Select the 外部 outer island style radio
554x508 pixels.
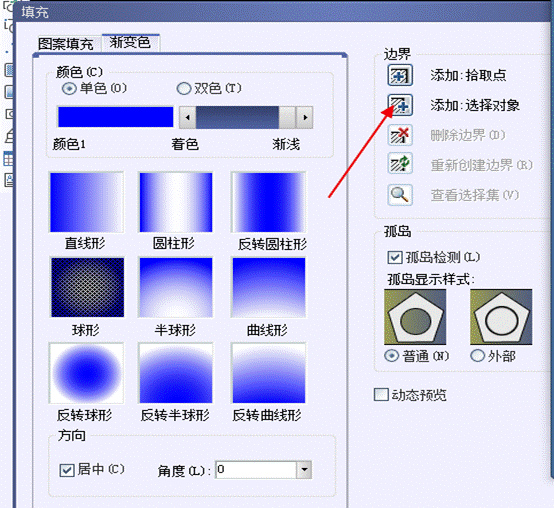coord(477,356)
